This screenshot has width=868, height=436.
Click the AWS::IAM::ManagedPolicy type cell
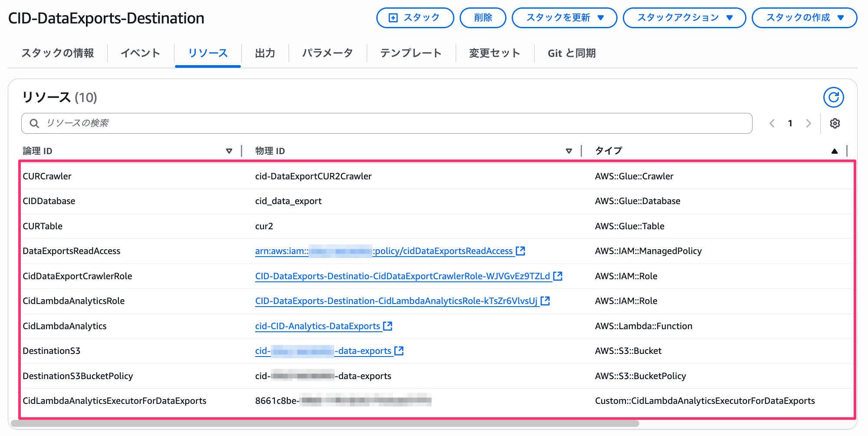[648, 251]
